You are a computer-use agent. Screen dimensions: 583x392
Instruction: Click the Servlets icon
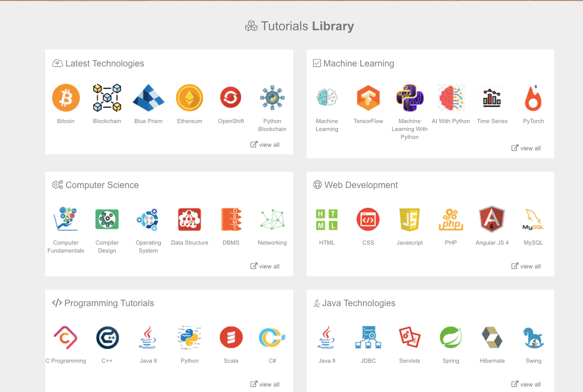(x=409, y=337)
